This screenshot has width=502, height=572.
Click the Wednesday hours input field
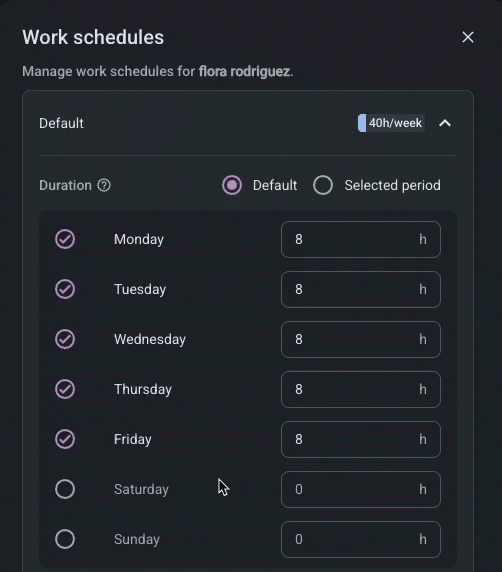pos(361,339)
